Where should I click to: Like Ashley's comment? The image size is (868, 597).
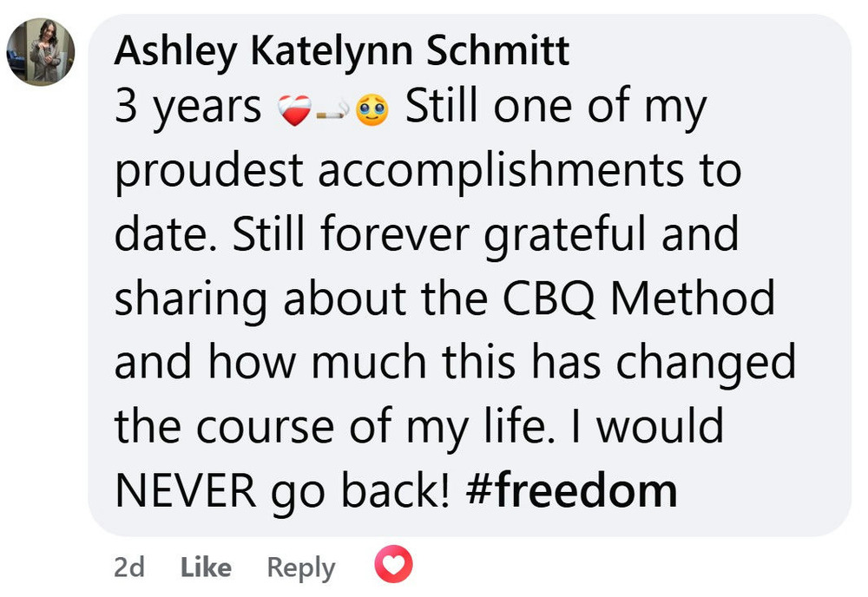point(206,567)
